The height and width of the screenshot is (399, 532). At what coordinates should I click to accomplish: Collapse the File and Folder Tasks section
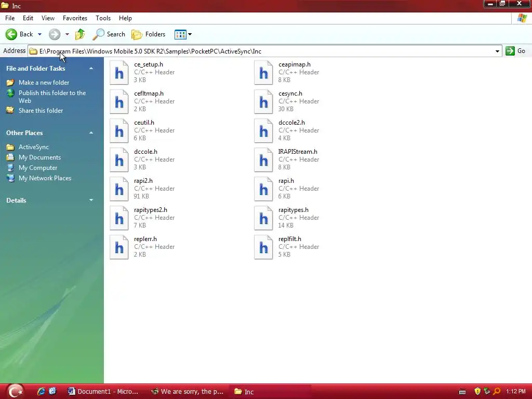click(x=91, y=69)
